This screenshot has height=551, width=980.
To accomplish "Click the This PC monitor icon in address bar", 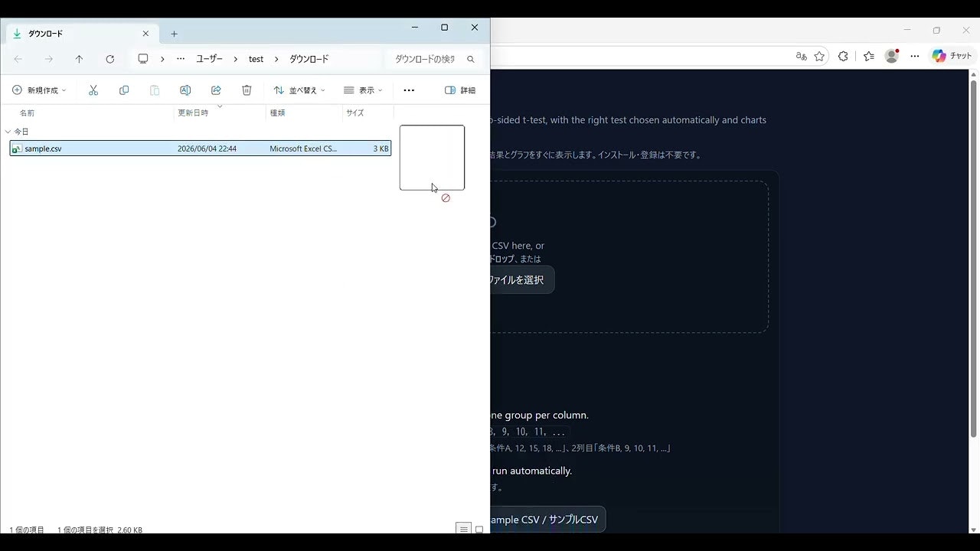I will (143, 59).
